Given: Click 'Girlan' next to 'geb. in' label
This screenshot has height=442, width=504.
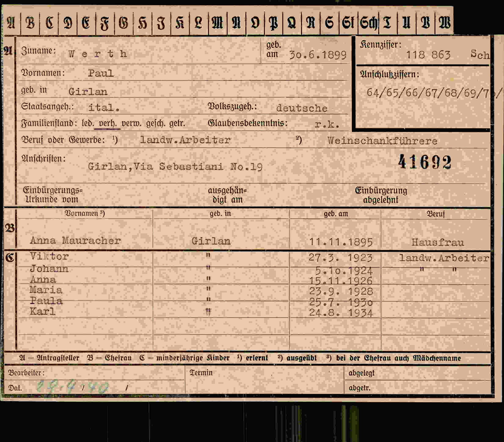Looking at the screenshot, I should tap(88, 92).
